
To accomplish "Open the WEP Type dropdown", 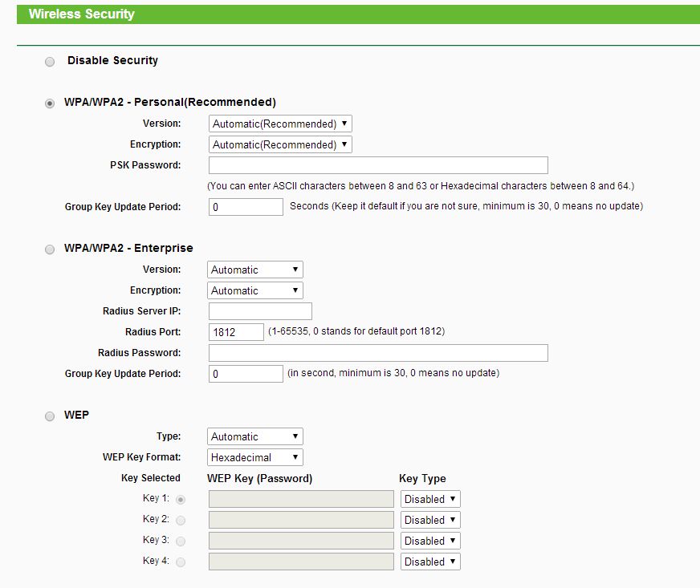I will click(255, 436).
